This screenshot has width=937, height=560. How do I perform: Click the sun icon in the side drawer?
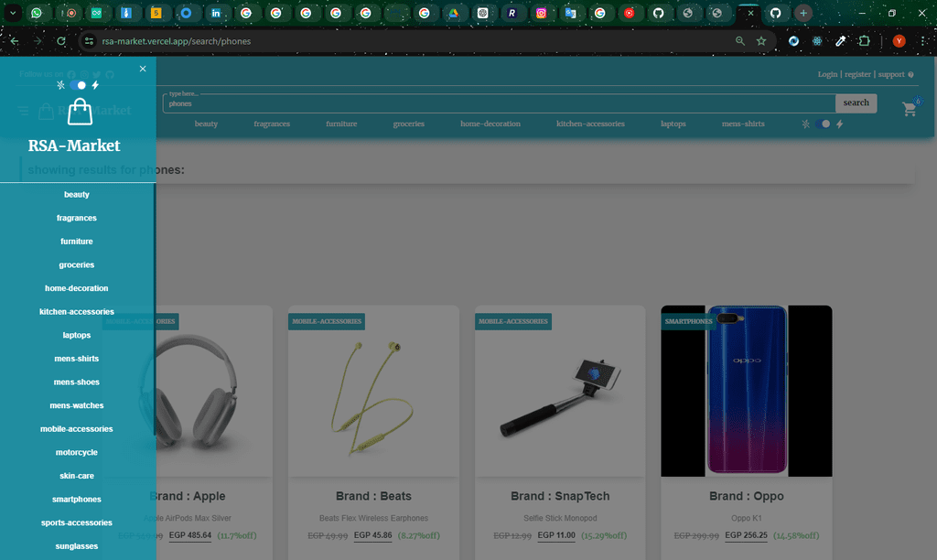(60, 85)
